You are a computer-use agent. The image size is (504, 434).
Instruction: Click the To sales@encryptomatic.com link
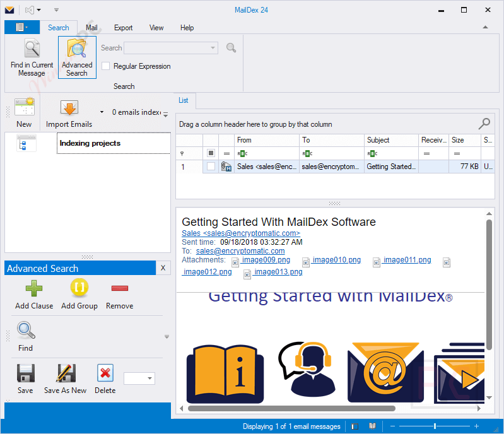point(240,251)
